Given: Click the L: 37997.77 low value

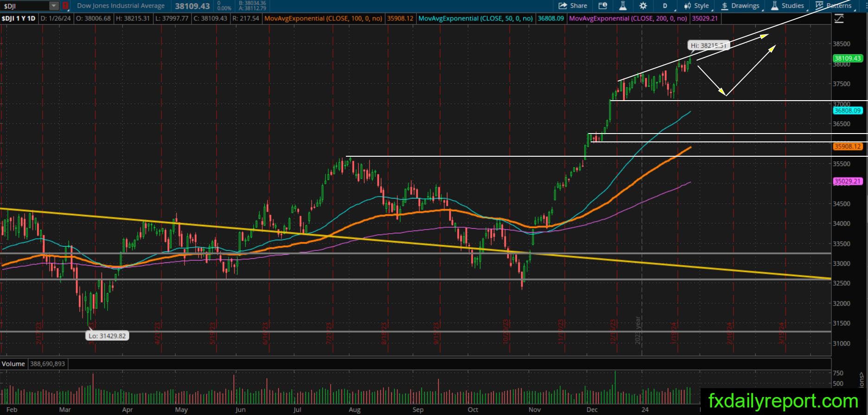Looking at the screenshot, I should click(x=172, y=19).
